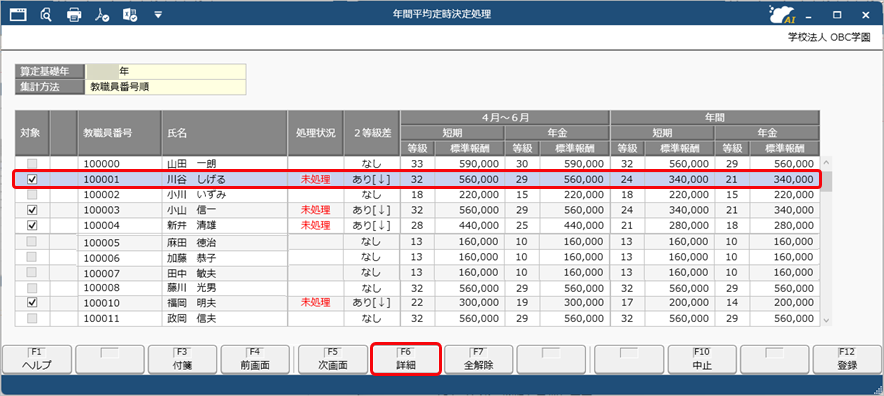Image resolution: width=884 pixels, height=396 pixels.
Task: Clear all selections with F7 全解除
Action: (479, 359)
